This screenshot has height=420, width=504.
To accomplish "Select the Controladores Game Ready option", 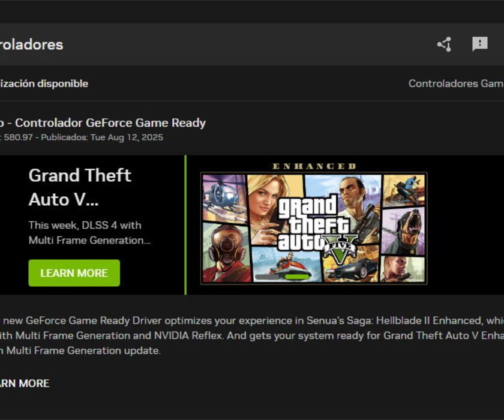I will (456, 83).
